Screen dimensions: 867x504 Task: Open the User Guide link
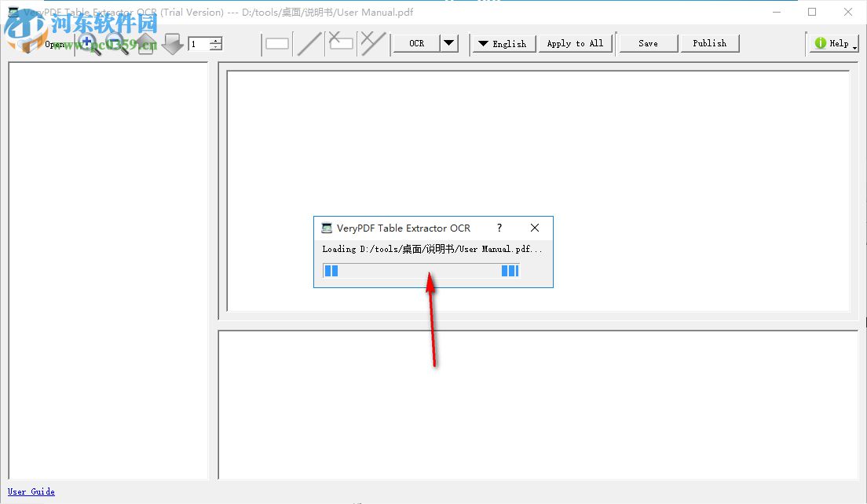pyautogui.click(x=31, y=491)
